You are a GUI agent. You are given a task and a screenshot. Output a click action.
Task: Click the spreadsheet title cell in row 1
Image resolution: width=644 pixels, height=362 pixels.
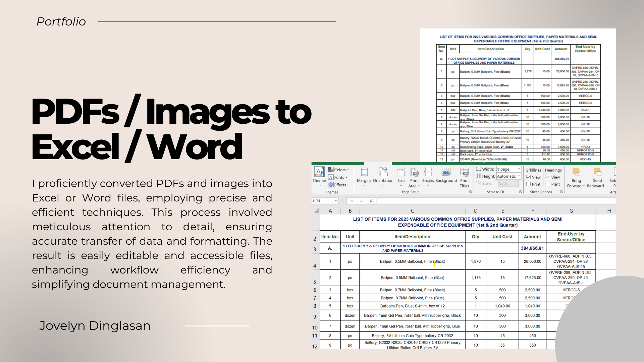458,222
